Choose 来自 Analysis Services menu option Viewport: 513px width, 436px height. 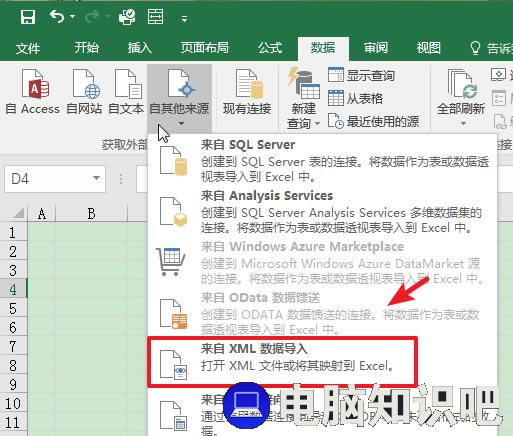(x=322, y=211)
